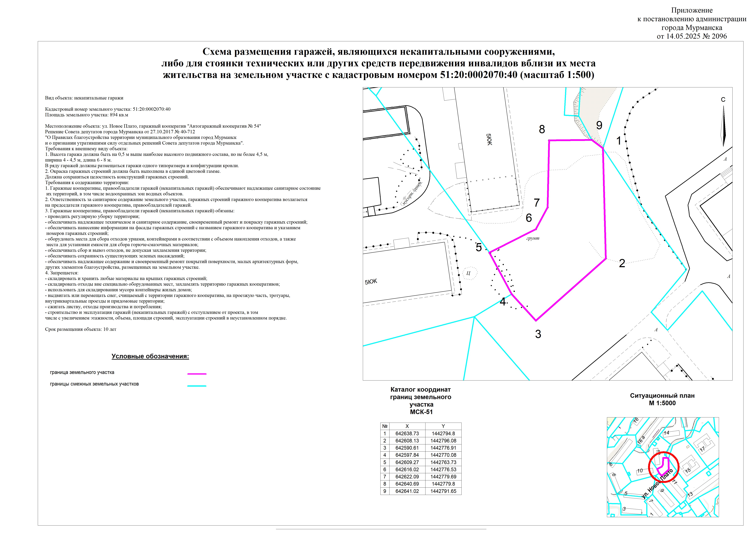This screenshot has width=756, height=535.
Task: Click Y value 1442791.65 in row 9
Action: [x=443, y=491]
